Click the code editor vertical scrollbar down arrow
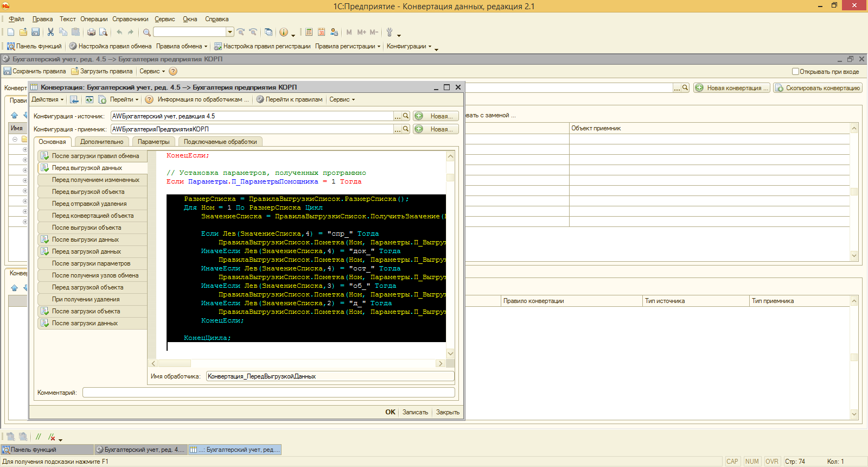868x467 pixels. tap(450, 354)
